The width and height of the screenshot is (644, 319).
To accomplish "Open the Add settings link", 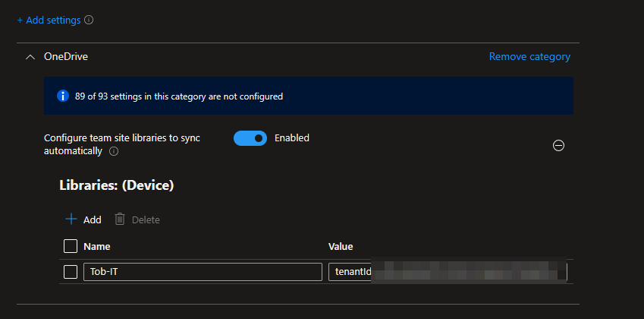I will [49, 21].
